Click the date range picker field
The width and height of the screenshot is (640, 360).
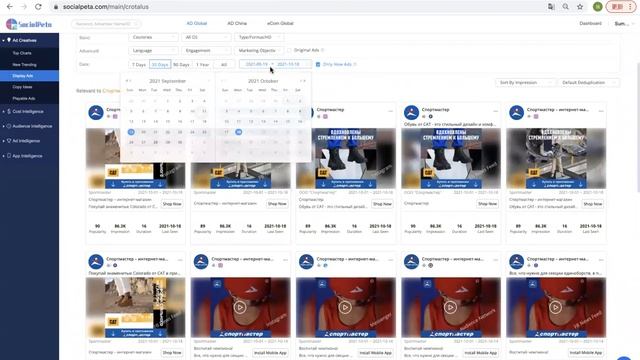pos(275,64)
